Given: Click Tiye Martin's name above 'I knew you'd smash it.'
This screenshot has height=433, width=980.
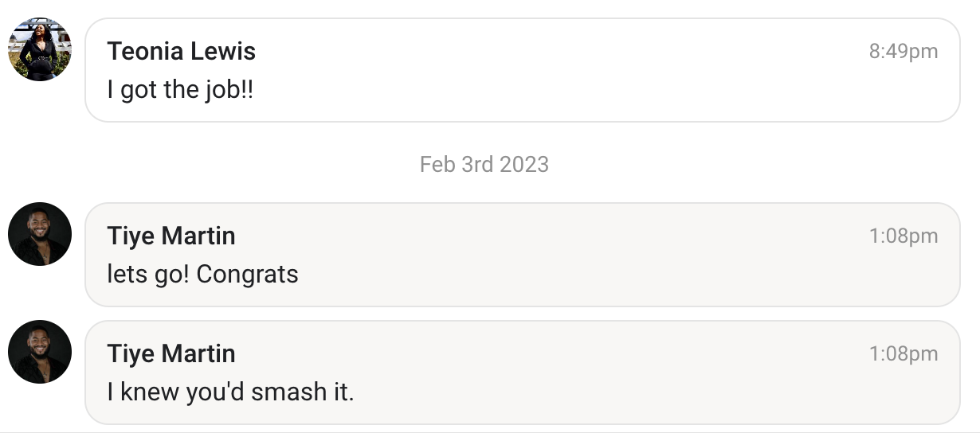Looking at the screenshot, I should 171,354.
